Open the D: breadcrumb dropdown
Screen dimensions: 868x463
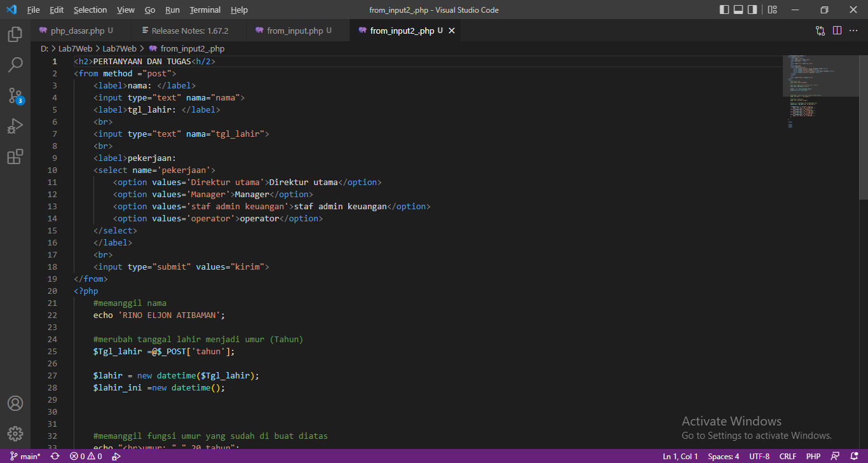point(44,48)
